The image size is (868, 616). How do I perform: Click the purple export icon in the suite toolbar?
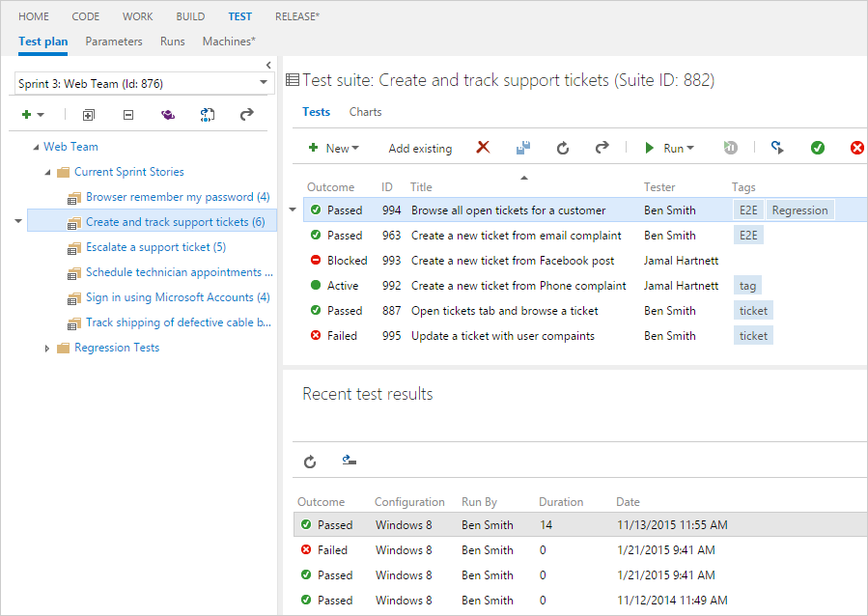tap(168, 115)
